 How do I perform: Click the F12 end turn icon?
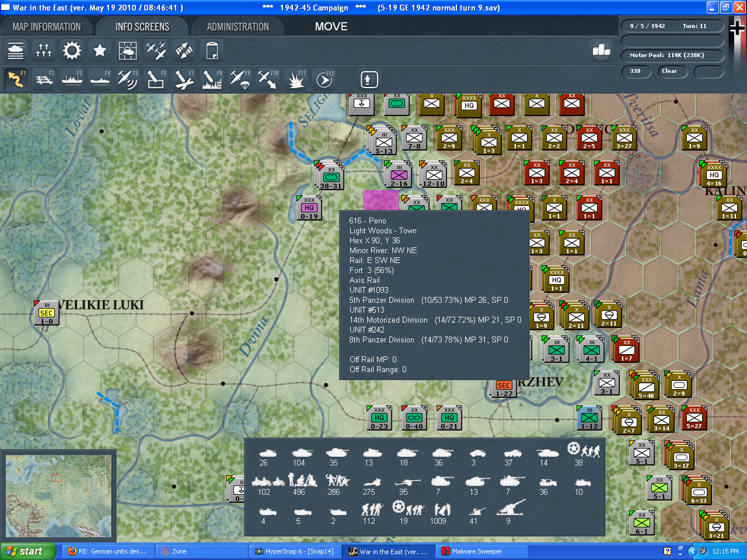pyautogui.click(x=324, y=79)
